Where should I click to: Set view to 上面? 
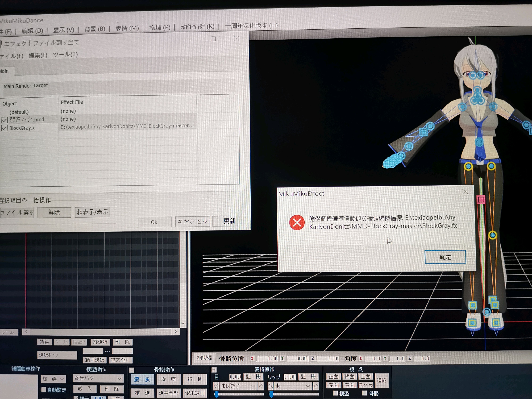tap(366, 376)
